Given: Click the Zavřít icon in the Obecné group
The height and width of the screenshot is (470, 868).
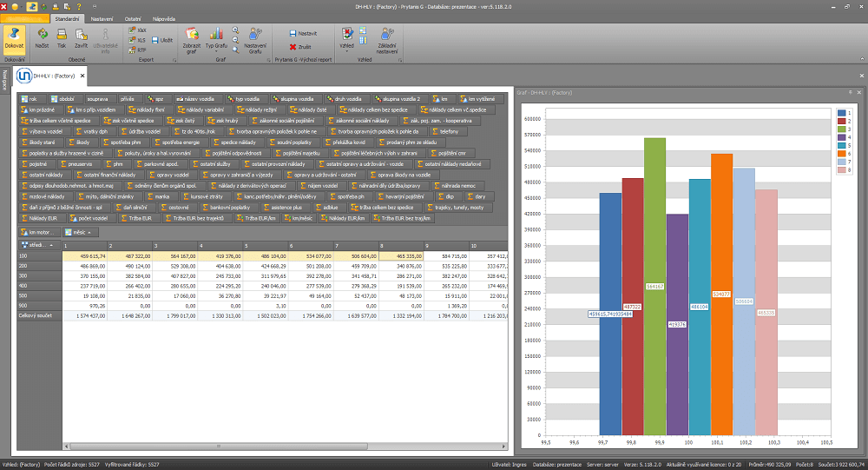Looking at the screenshot, I should tap(81, 37).
